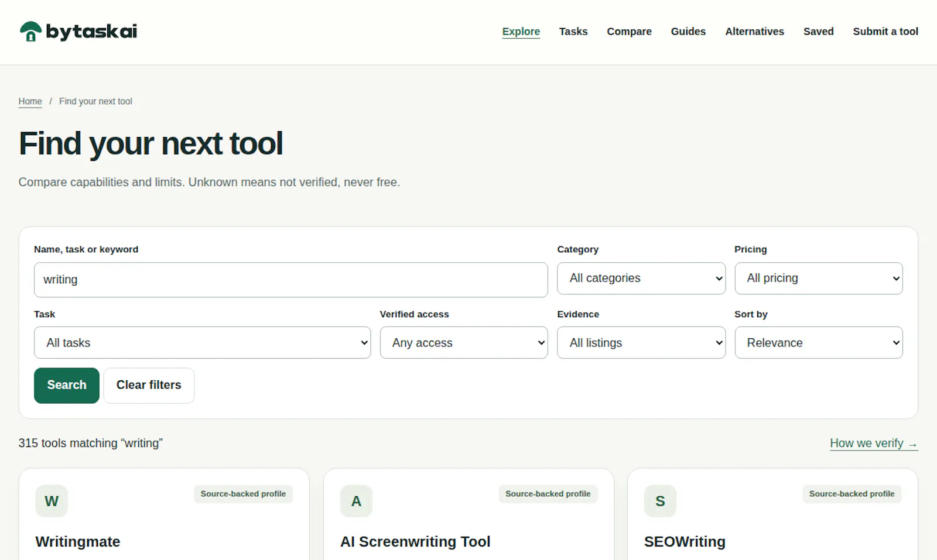Open the Guides nav item
The image size is (937, 560).
tap(688, 32)
